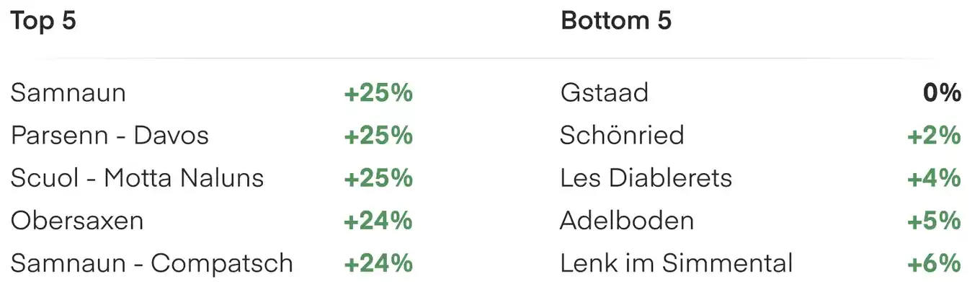Click the Obersaxen +24% value

378,220
